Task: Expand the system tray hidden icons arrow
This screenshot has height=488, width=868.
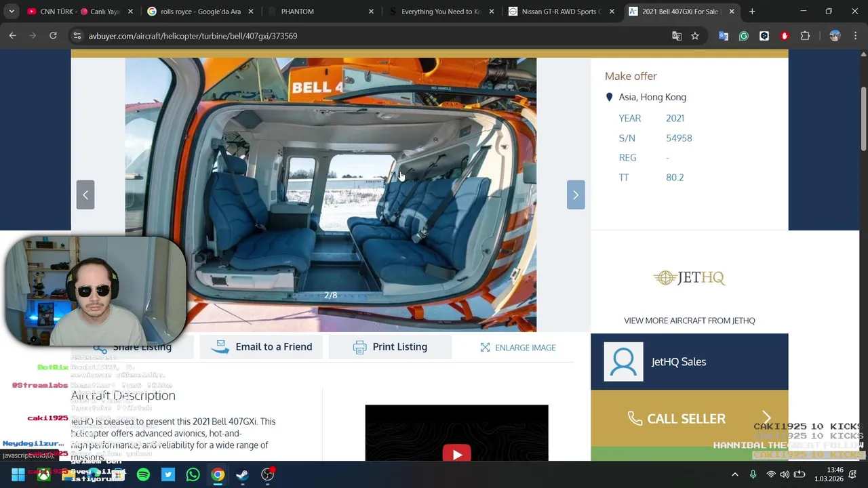Action: 735,474
